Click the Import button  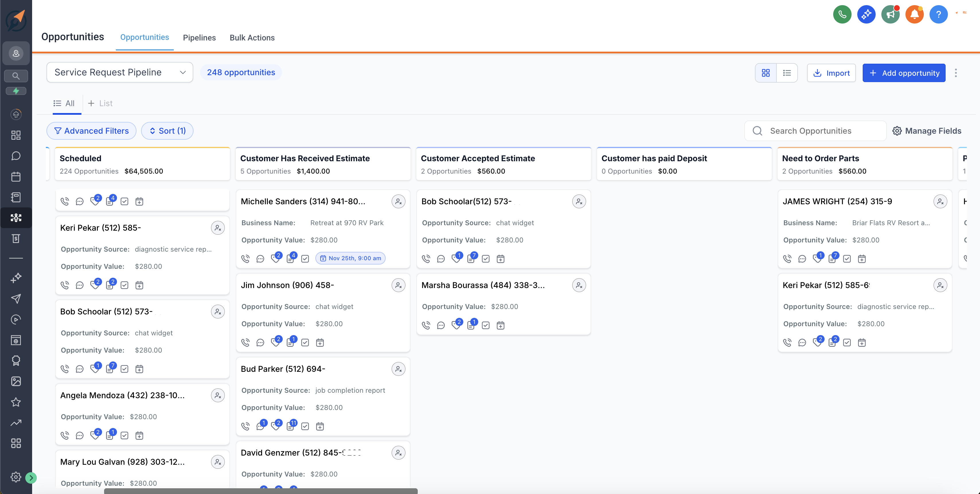831,73
